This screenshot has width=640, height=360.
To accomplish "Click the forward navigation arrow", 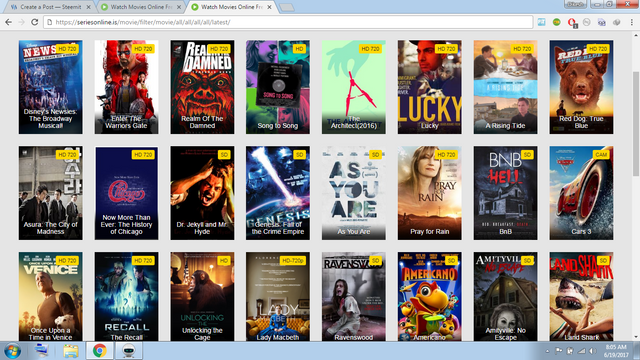I will coord(21,22).
